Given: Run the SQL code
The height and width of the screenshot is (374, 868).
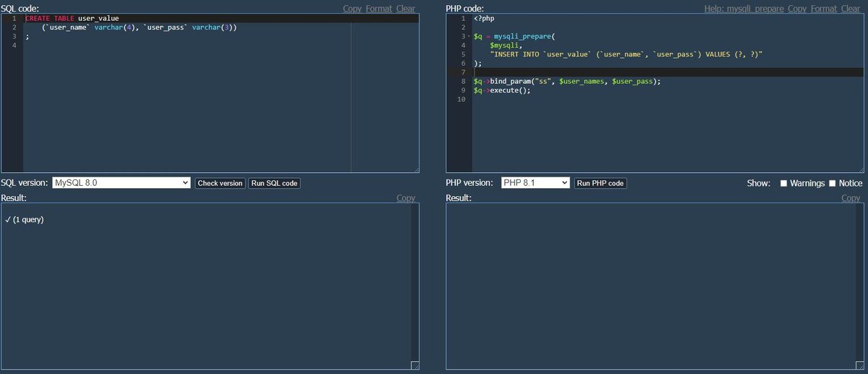Looking at the screenshot, I should click(x=274, y=183).
